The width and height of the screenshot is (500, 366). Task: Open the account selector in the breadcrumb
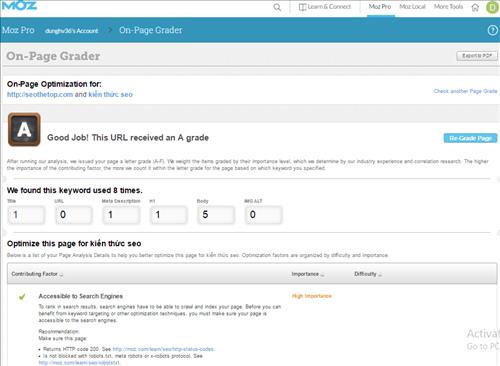click(71, 31)
